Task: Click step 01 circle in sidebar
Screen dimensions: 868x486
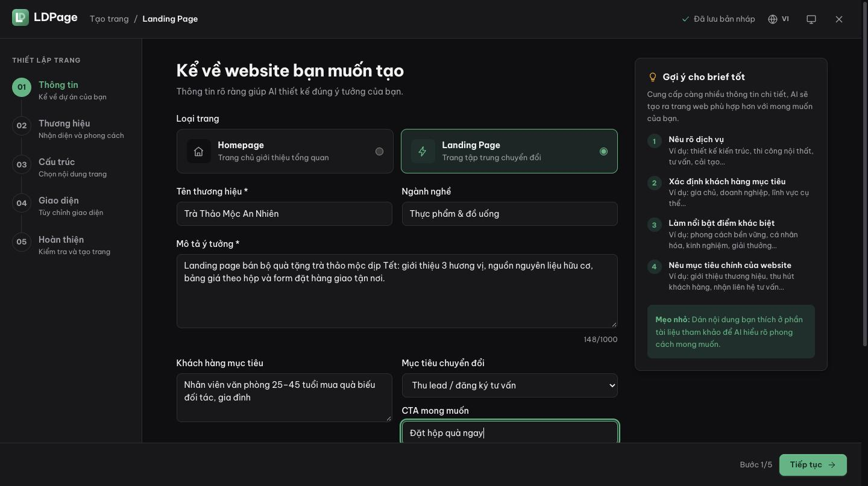Action: click(22, 87)
